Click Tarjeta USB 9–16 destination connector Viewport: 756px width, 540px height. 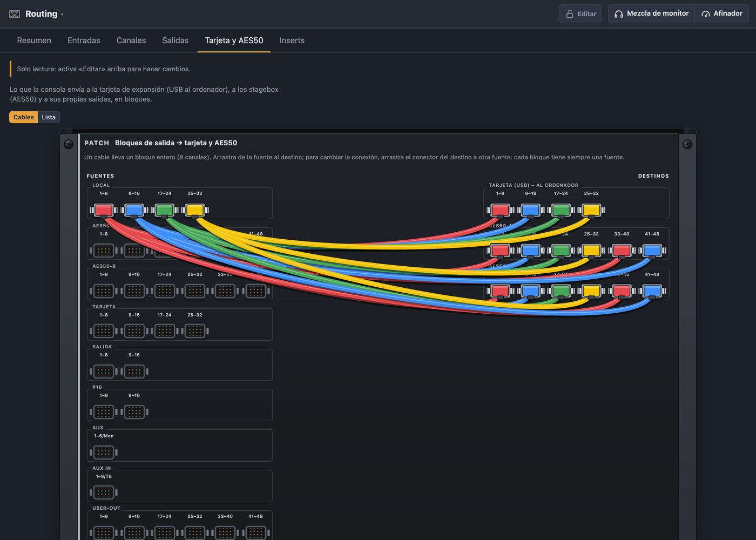click(530, 210)
